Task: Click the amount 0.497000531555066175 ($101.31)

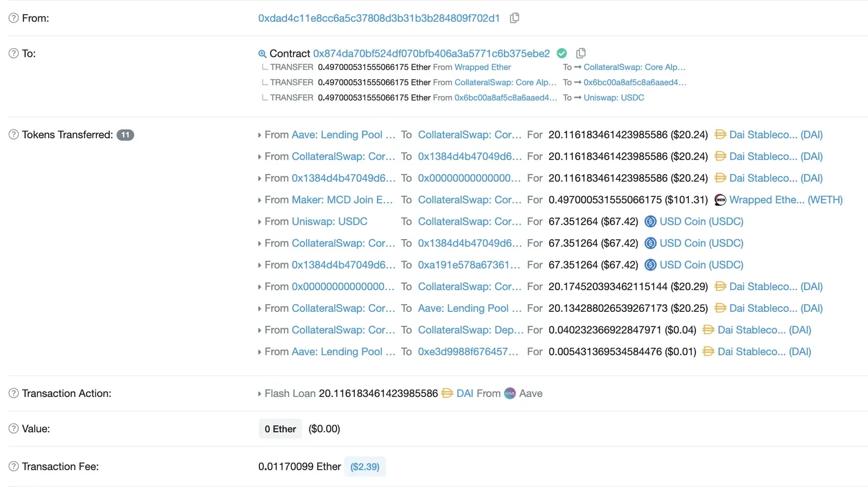Action: coord(628,200)
